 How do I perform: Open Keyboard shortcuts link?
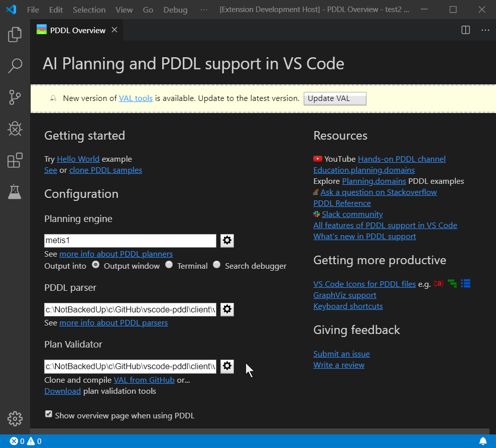click(348, 306)
